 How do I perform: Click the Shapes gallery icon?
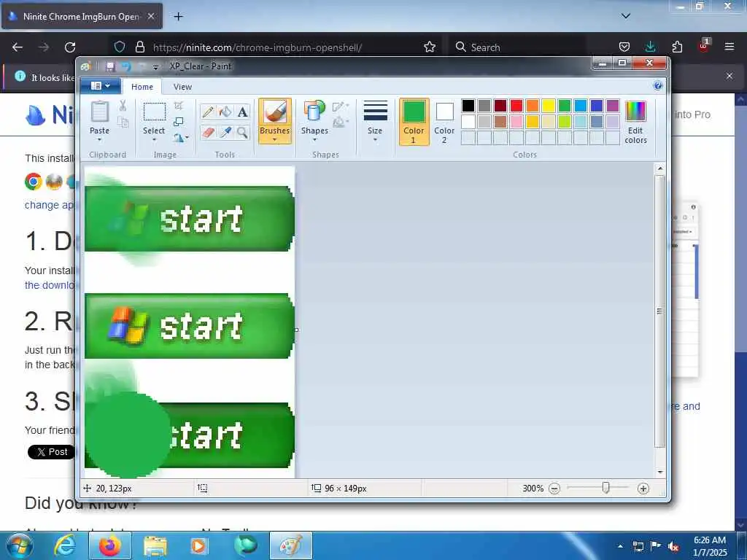[314, 112]
